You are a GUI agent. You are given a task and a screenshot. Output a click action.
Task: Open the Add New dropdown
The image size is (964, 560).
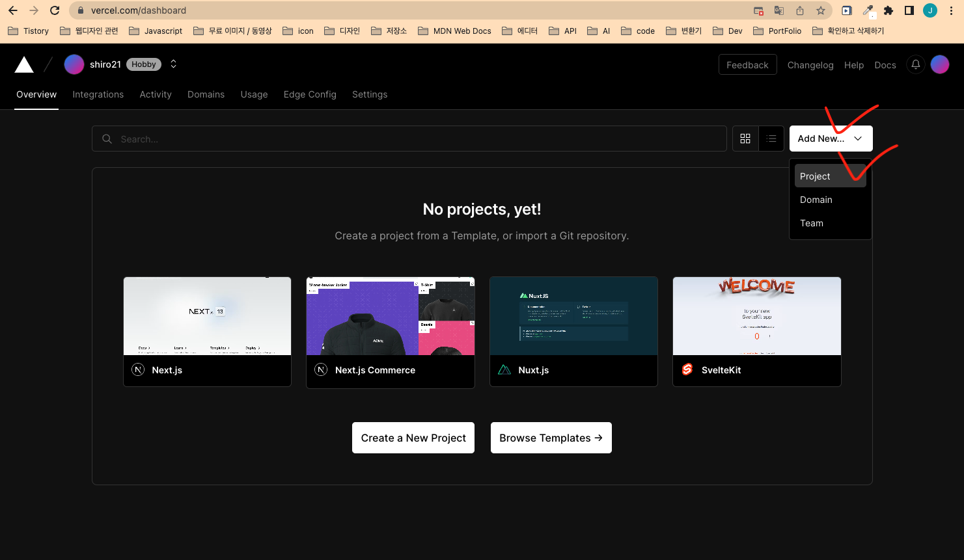point(831,139)
